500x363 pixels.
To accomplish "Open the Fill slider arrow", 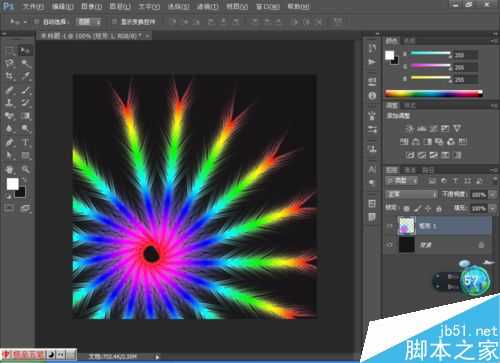I will 493,209.
